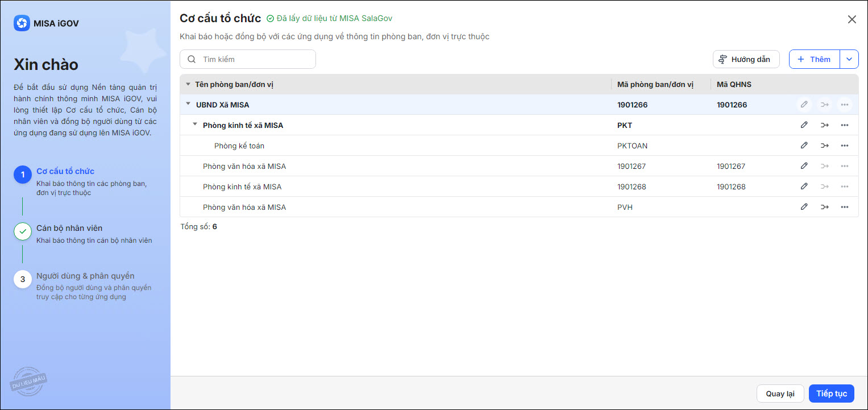Select the Người dùng & phân quyền step

[x=85, y=276]
